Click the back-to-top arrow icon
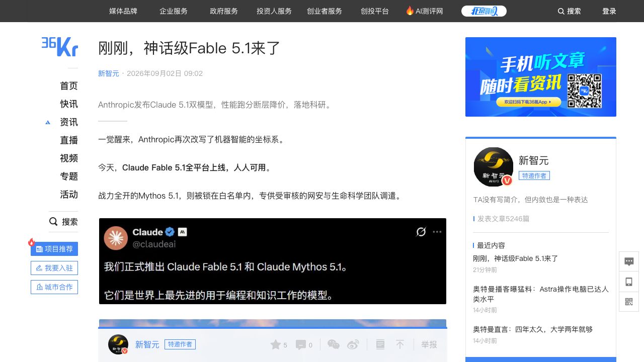 pos(400,344)
